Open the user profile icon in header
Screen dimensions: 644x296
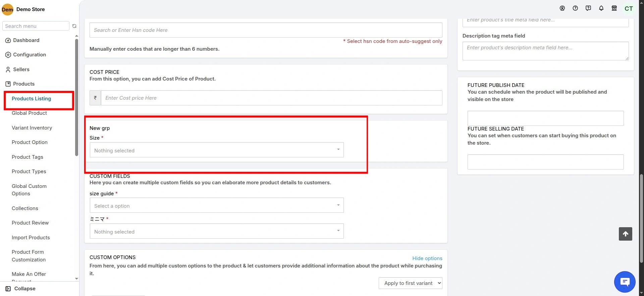562,8
